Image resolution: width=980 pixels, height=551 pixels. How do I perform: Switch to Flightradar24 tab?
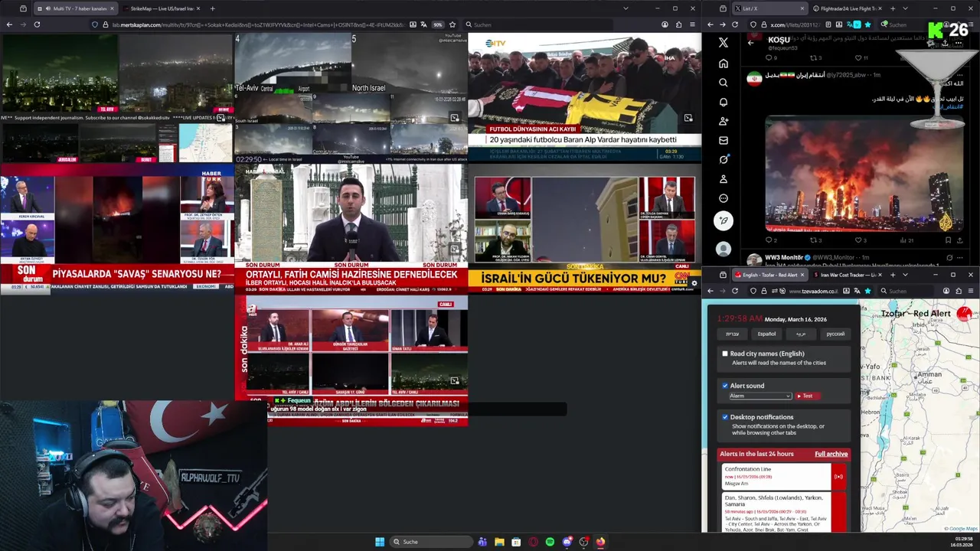(x=848, y=8)
